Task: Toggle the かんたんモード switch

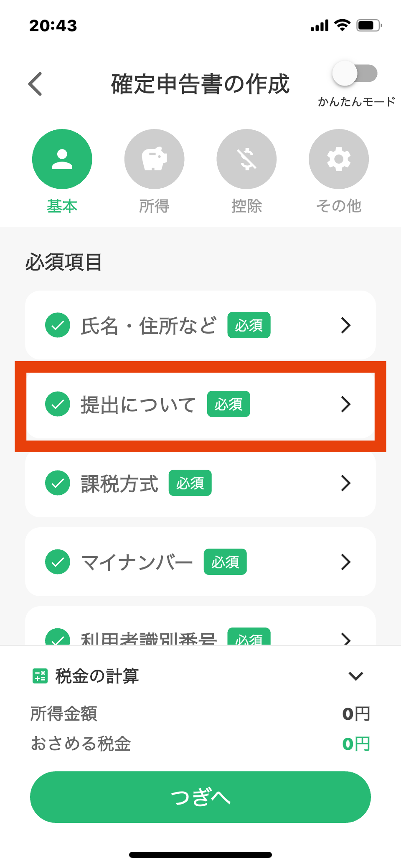Action: coord(355,74)
